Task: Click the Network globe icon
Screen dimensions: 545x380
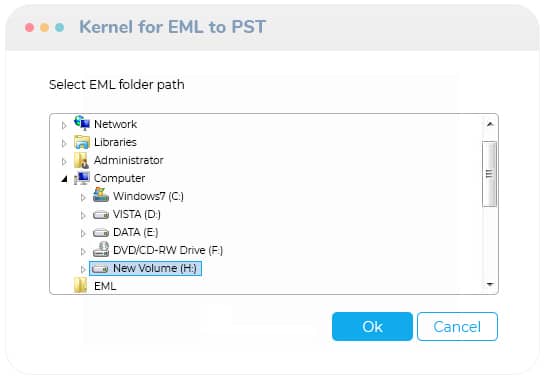Action: click(x=82, y=123)
